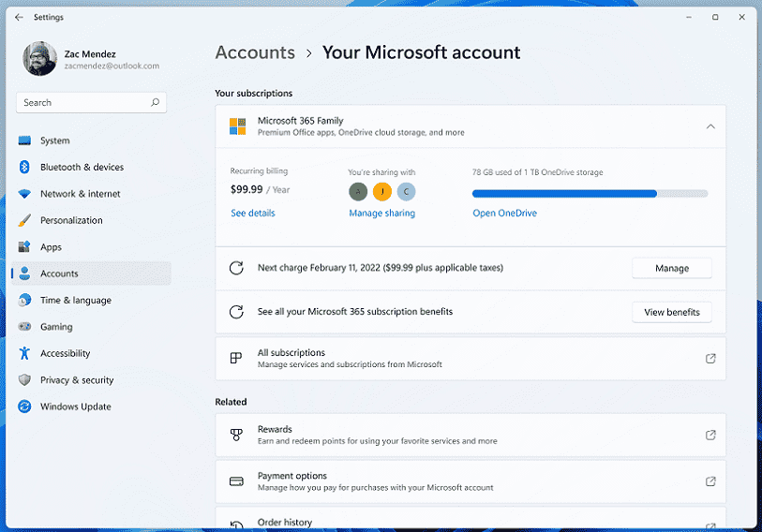The image size is (762, 532).
Task: Open the Rewards row
Action: [471, 435]
